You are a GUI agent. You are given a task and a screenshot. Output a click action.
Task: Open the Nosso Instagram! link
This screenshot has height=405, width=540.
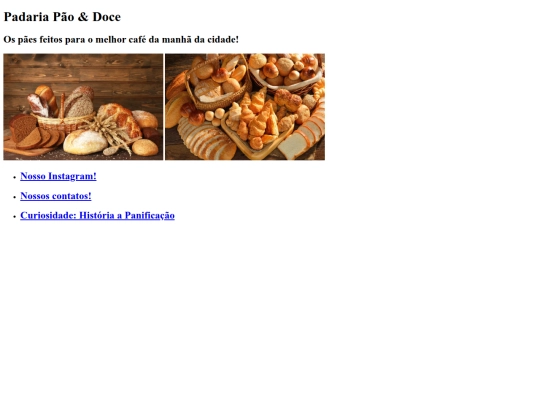click(58, 176)
